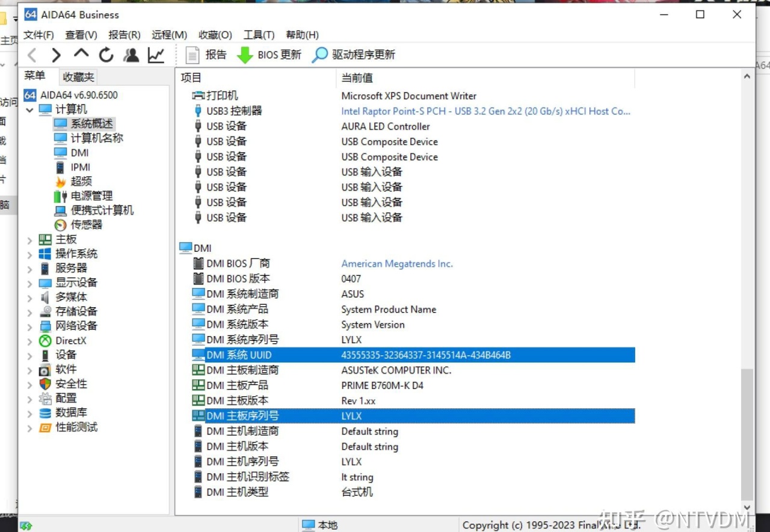Select DMI under 计算机 tree

[x=79, y=153]
